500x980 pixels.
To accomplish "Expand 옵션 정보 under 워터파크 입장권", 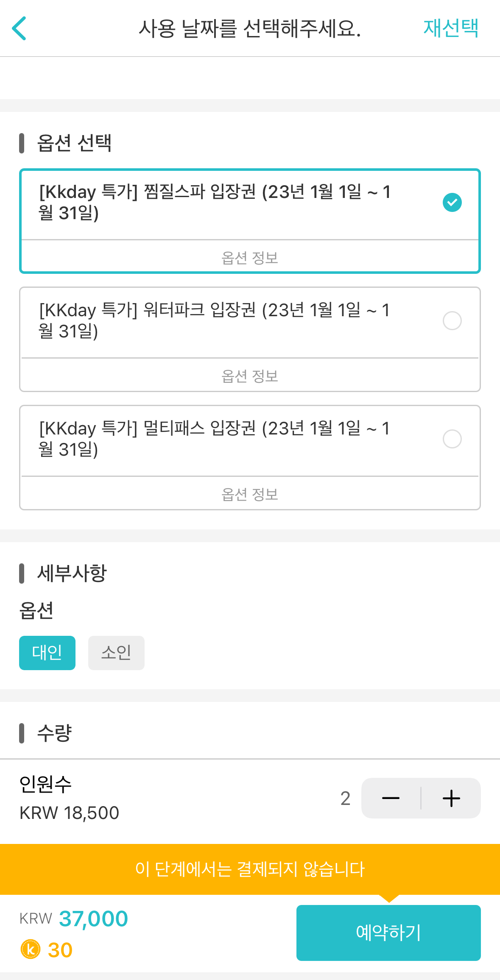I will [250, 376].
